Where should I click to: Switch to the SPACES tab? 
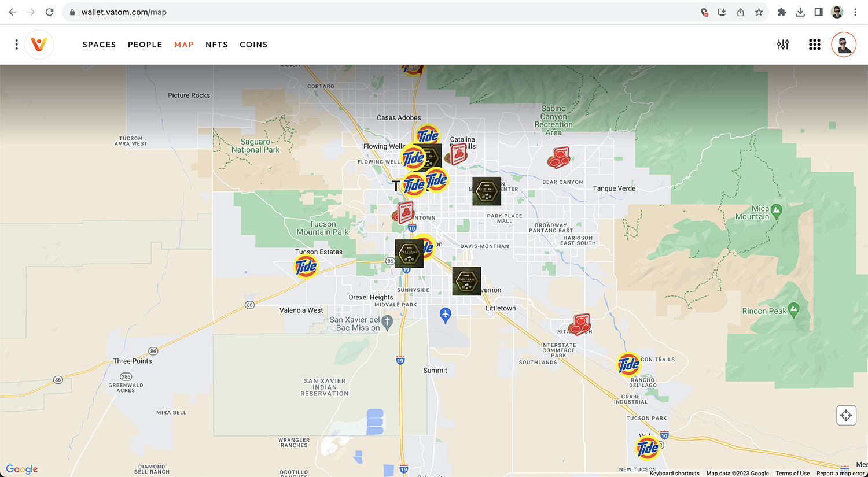point(99,45)
